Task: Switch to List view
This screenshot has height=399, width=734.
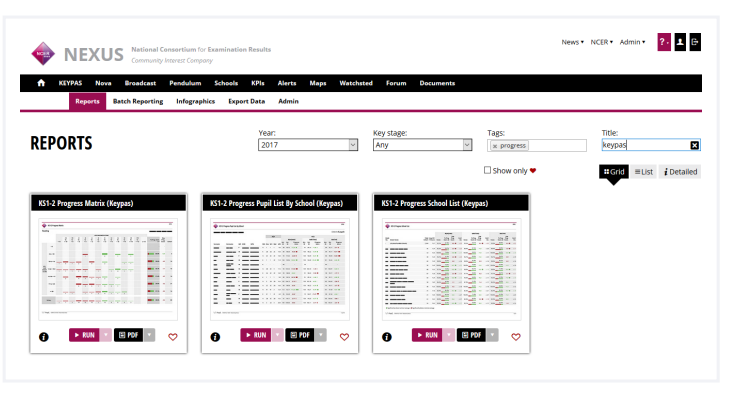Action: click(644, 172)
